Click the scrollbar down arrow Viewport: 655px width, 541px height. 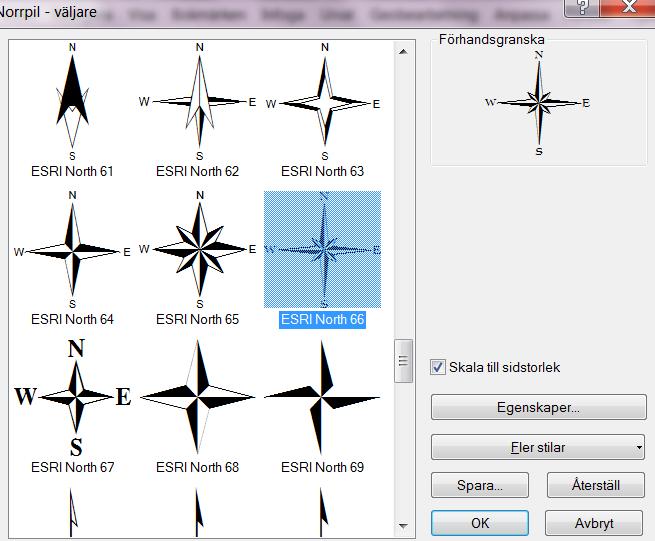pos(403,526)
